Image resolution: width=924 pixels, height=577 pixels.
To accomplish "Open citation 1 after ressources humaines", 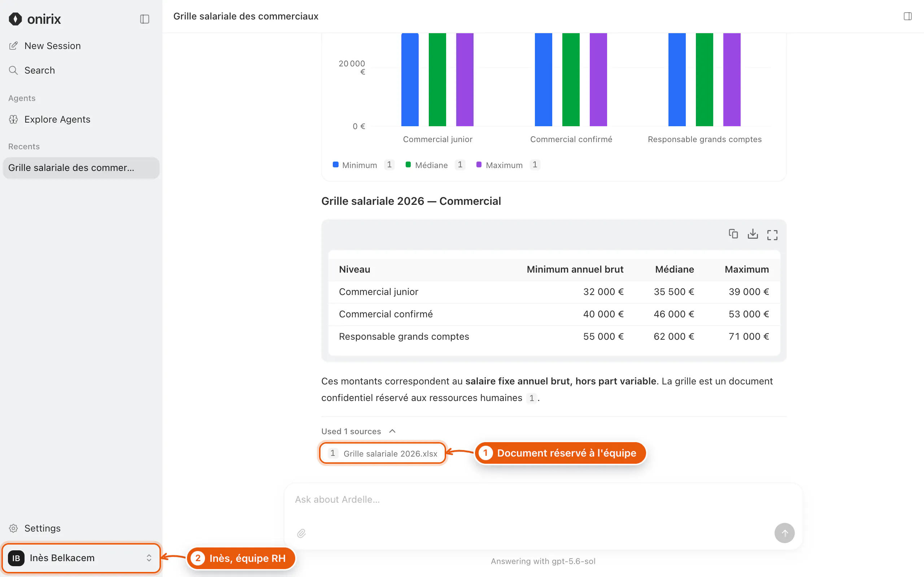I will [532, 398].
